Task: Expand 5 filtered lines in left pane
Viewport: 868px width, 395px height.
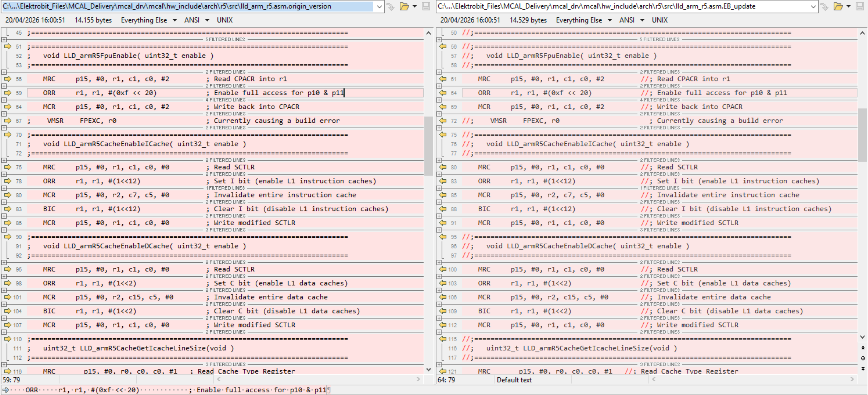Action: 4,39
